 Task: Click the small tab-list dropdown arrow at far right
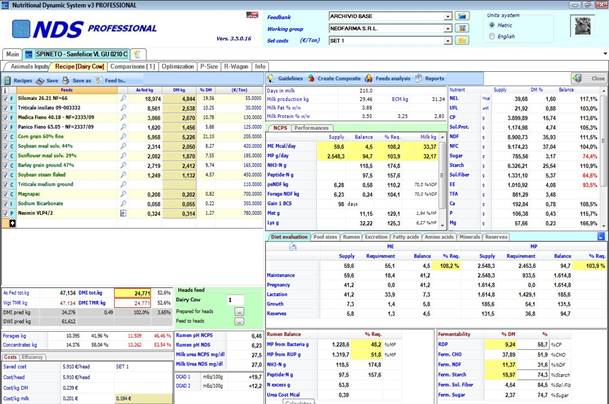click(605, 54)
